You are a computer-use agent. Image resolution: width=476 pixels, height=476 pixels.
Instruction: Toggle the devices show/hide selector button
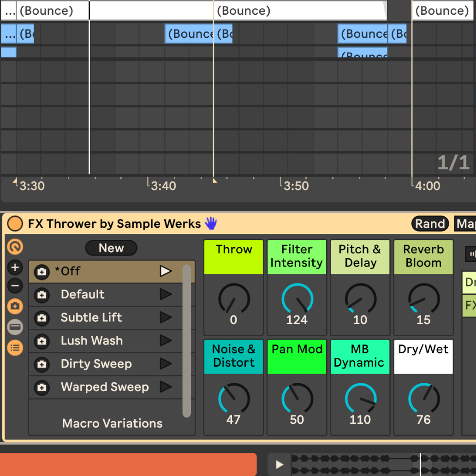(x=15, y=327)
